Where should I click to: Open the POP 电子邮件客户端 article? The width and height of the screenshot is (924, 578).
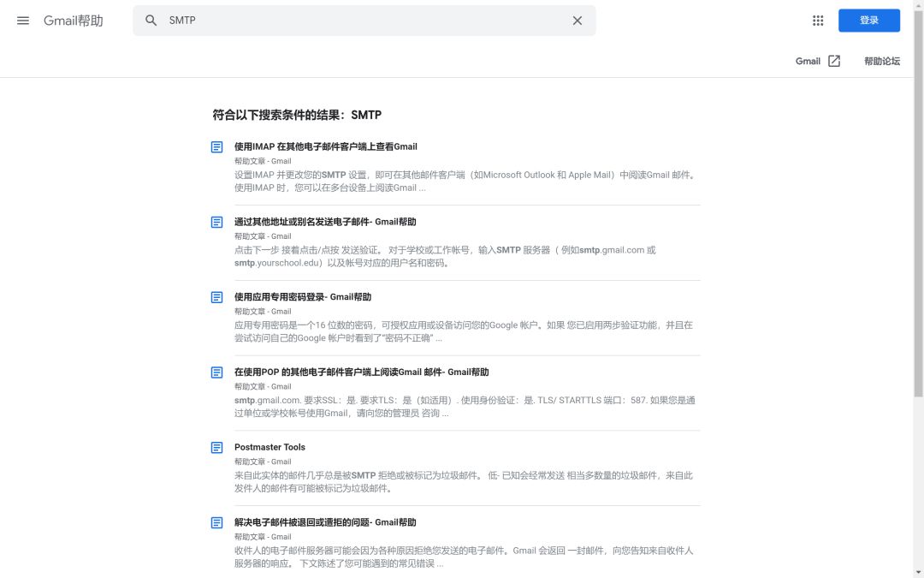(361, 372)
